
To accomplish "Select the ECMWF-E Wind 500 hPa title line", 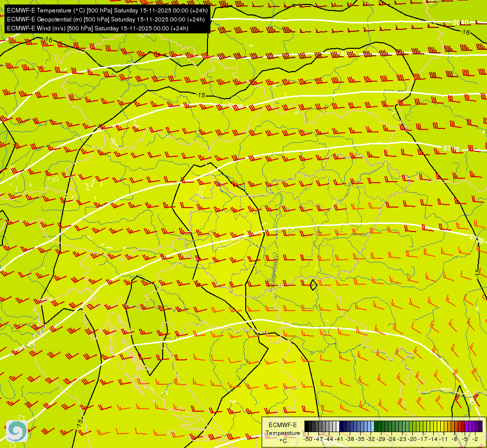I will click(97, 28).
